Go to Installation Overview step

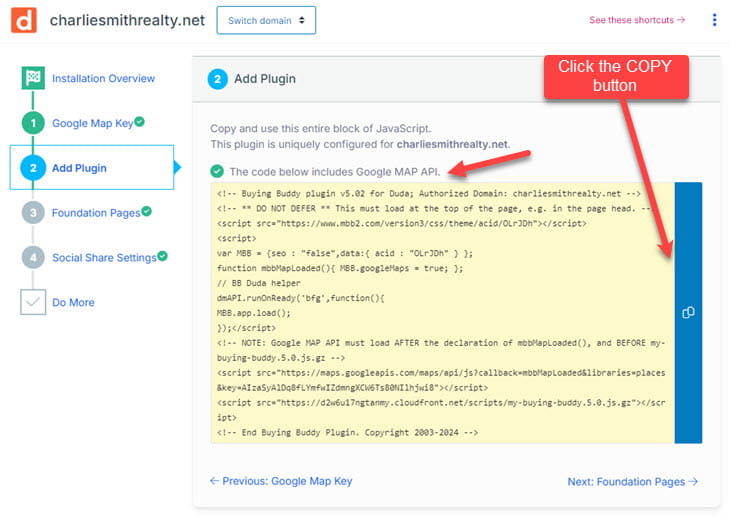(x=103, y=79)
